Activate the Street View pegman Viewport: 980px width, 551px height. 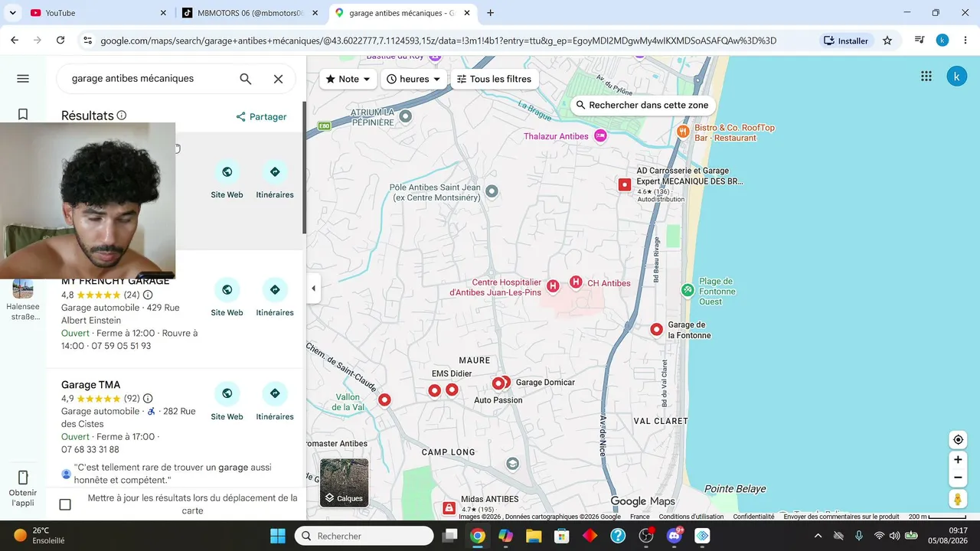point(958,500)
